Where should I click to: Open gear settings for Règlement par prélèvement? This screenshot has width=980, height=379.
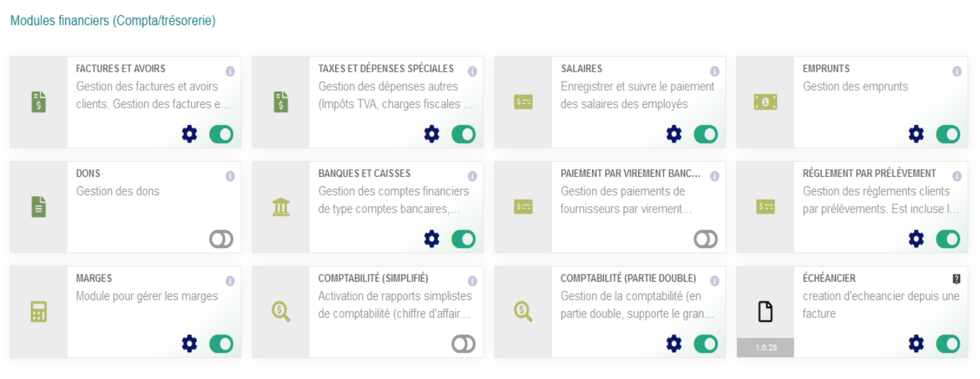pyautogui.click(x=916, y=239)
